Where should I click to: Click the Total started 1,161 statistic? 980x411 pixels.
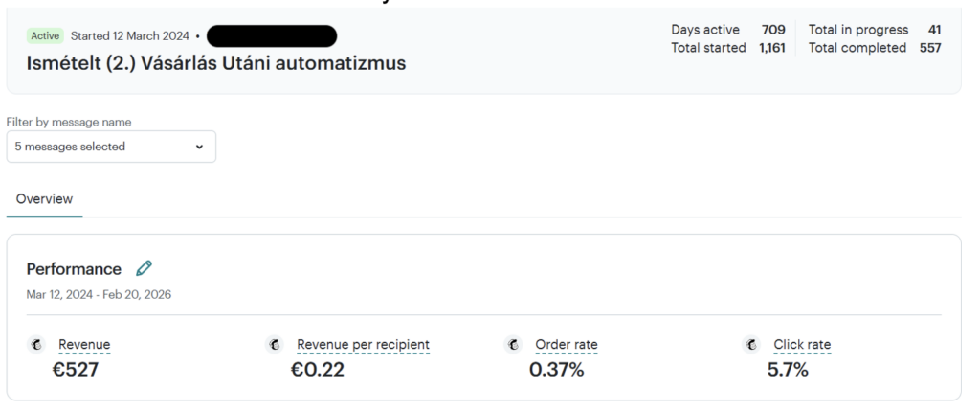pyautogui.click(x=727, y=48)
